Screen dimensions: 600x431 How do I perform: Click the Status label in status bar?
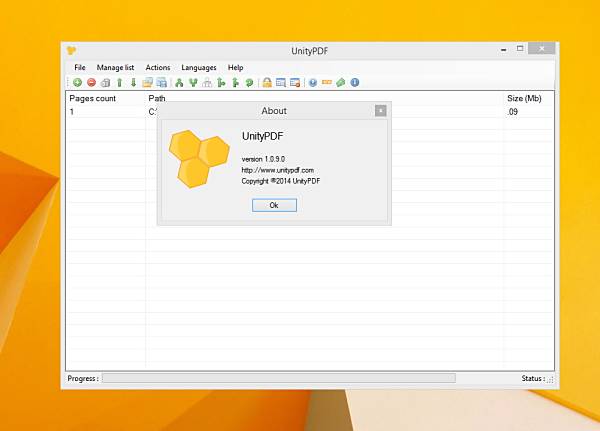pyautogui.click(x=533, y=378)
